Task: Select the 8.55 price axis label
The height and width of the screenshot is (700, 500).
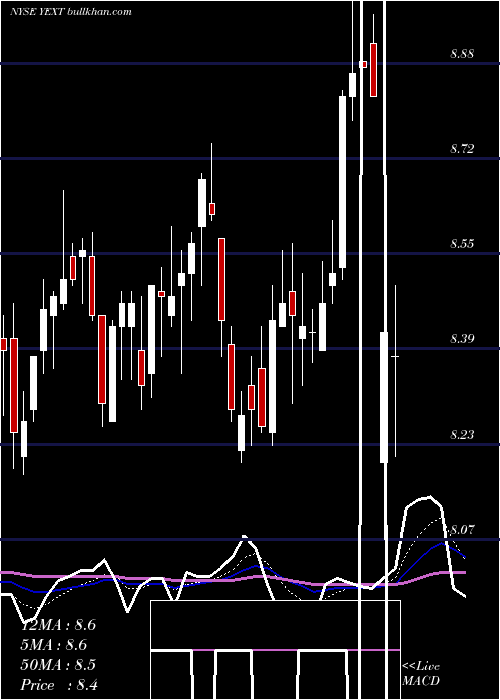Action: pyautogui.click(x=462, y=244)
